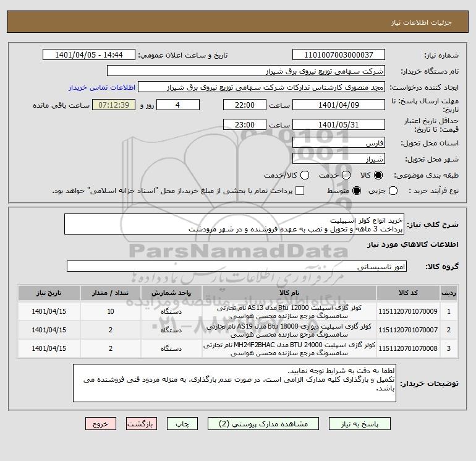Choose جزیی purchase process radio

(393, 191)
